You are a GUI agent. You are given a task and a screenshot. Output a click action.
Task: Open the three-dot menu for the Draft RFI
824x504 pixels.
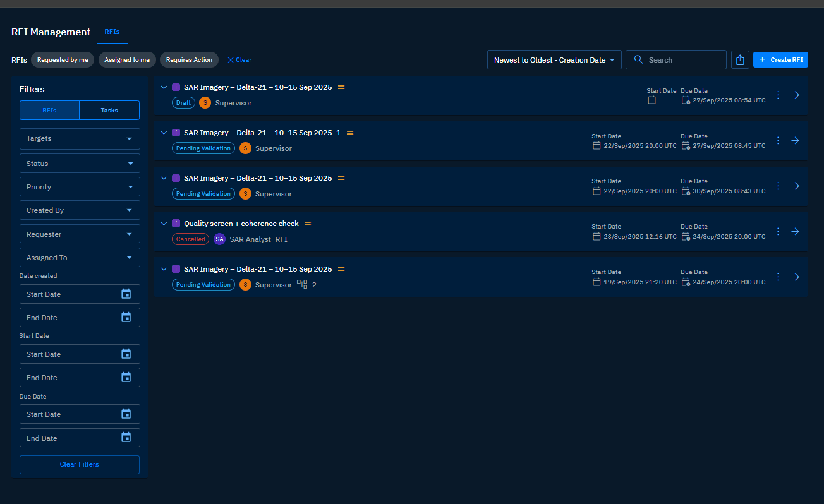click(778, 95)
